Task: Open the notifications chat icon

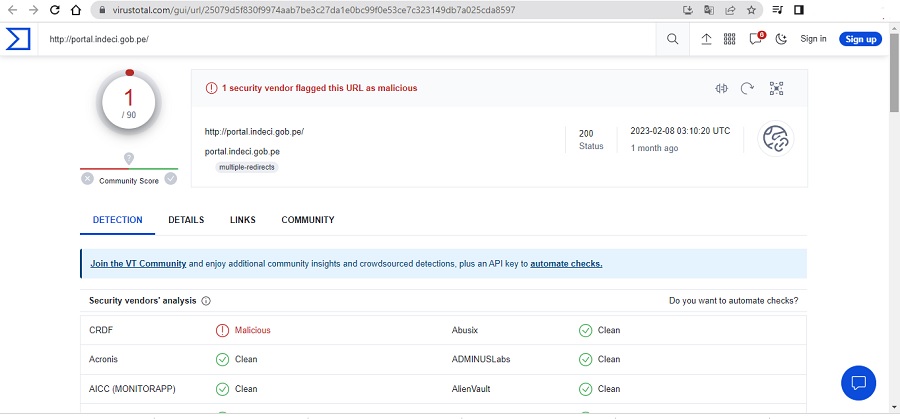Action: [755, 39]
